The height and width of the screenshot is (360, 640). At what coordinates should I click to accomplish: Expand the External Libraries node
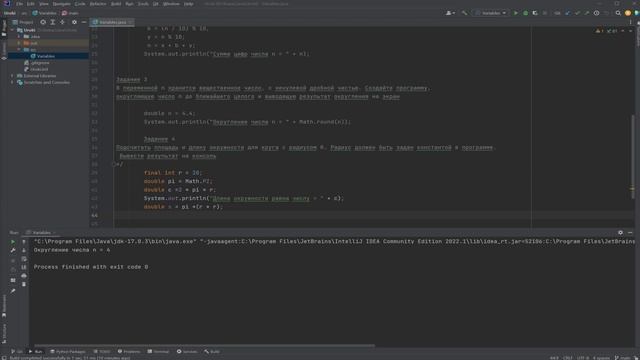[x=12, y=76]
